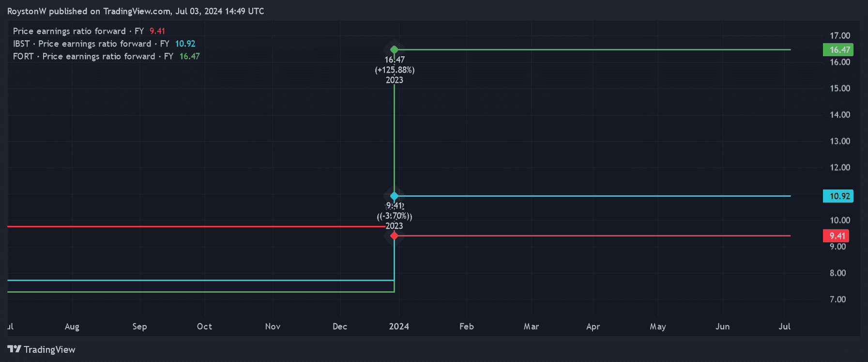Click the 13.00 price scale label

click(839, 141)
